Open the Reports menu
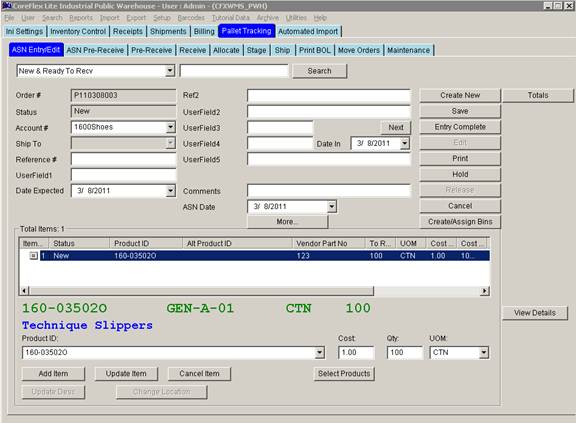The height and width of the screenshot is (423, 576). [x=81, y=18]
